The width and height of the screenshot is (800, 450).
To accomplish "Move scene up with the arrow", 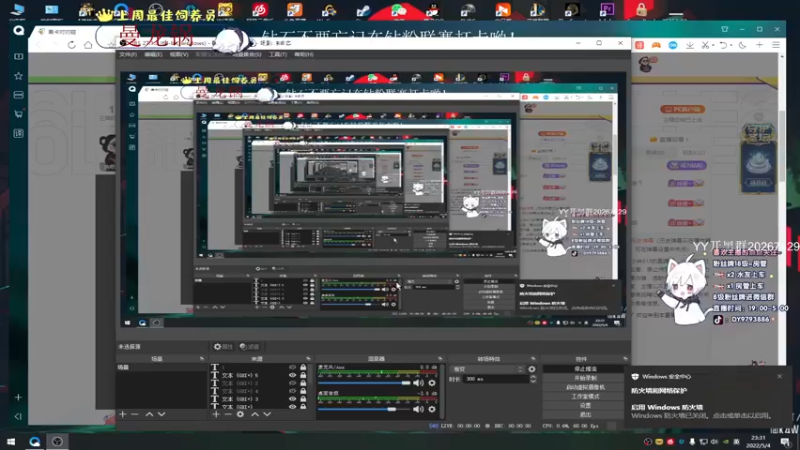I will point(149,414).
